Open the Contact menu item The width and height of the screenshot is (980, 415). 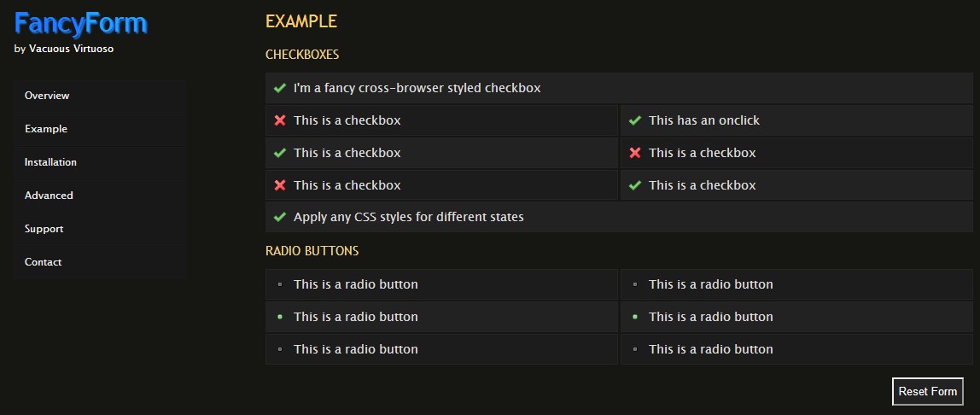click(x=43, y=262)
